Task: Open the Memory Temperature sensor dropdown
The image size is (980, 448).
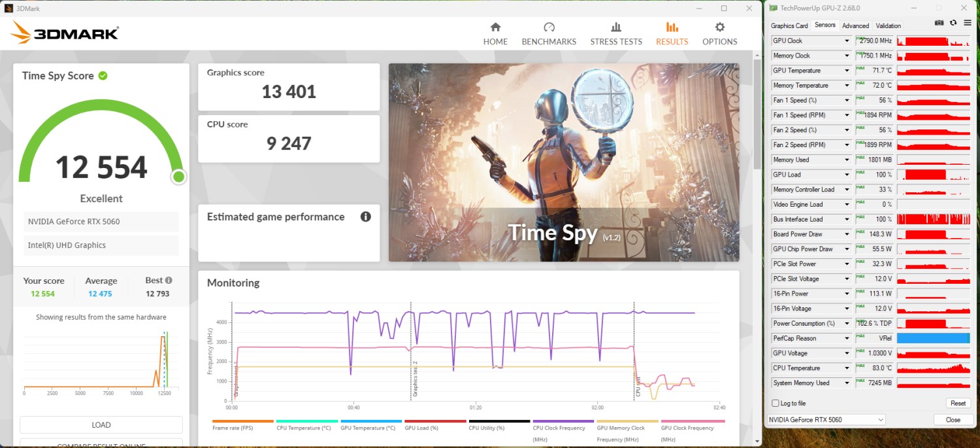Action: (847, 86)
